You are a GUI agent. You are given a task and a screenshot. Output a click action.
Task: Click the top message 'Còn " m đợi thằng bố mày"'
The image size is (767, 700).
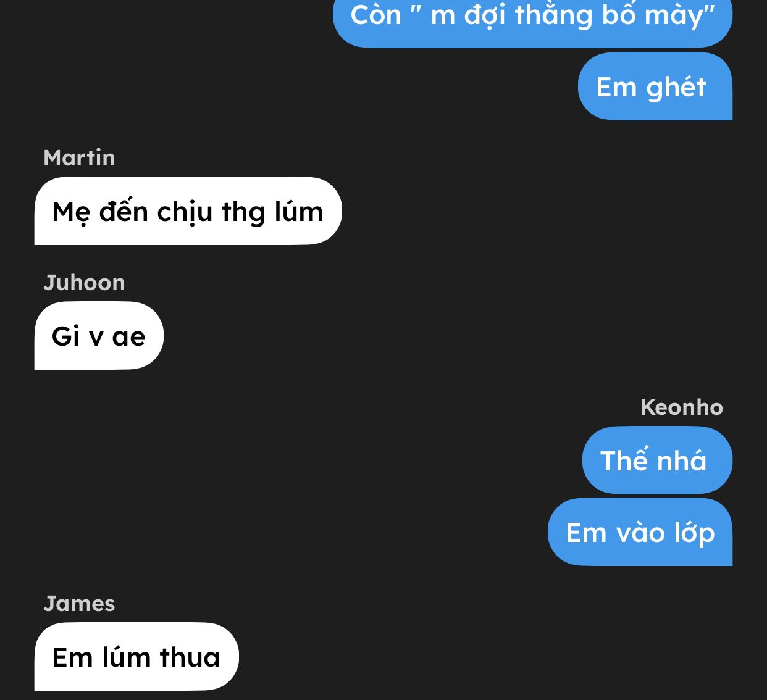[532, 19]
